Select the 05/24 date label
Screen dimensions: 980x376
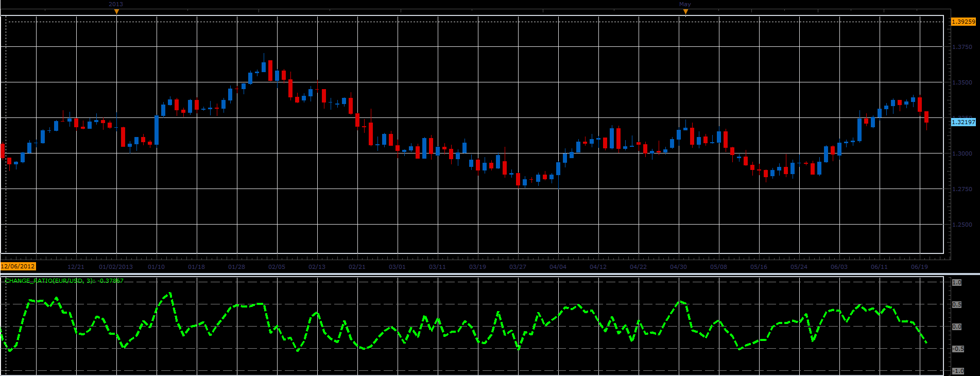799,267
